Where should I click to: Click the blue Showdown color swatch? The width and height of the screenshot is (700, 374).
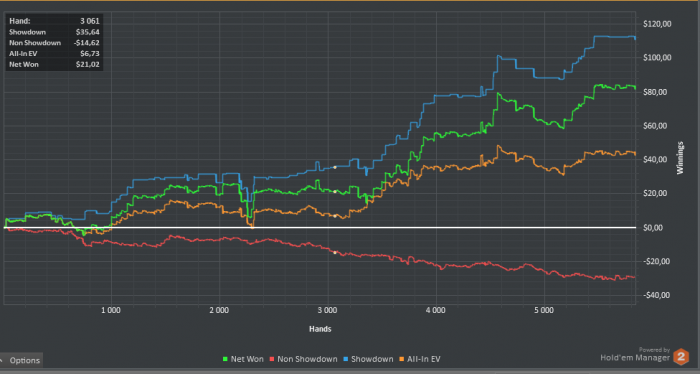(346, 359)
